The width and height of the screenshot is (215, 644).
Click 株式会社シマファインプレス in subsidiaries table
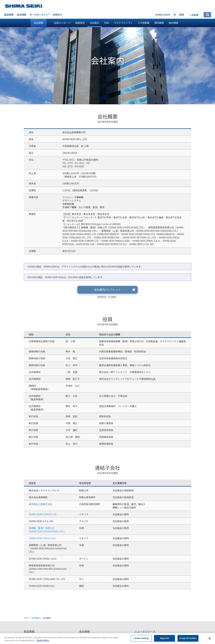[x=44, y=491]
